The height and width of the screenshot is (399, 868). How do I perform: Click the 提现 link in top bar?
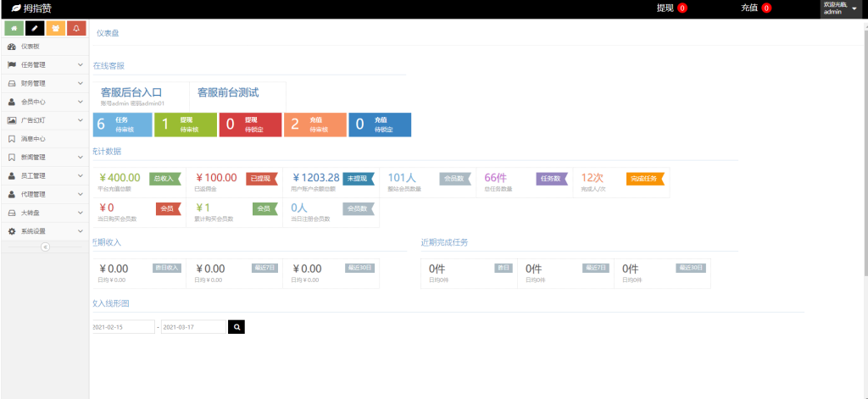coord(665,8)
